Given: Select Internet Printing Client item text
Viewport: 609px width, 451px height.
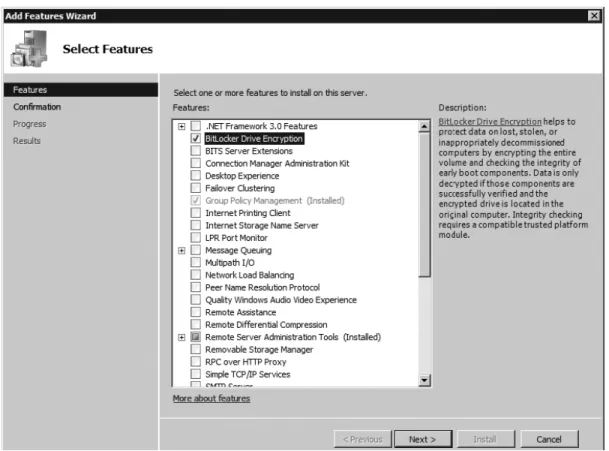Looking at the screenshot, I should [x=247, y=213].
